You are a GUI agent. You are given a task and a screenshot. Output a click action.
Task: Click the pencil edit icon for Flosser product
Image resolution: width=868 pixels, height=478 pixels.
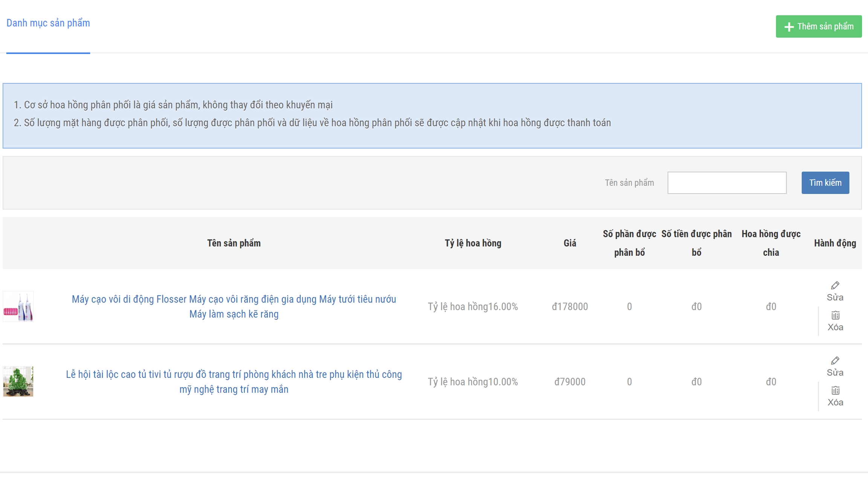(835, 285)
